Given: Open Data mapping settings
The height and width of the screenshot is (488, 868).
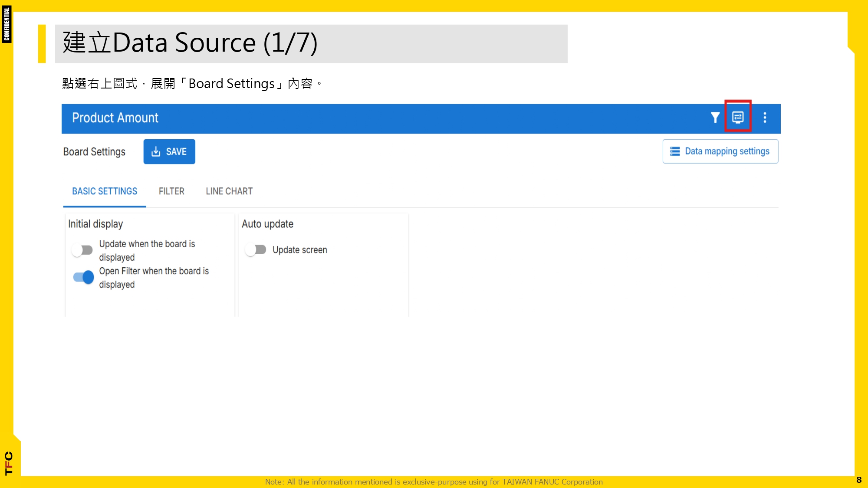Looking at the screenshot, I should pos(727,151).
